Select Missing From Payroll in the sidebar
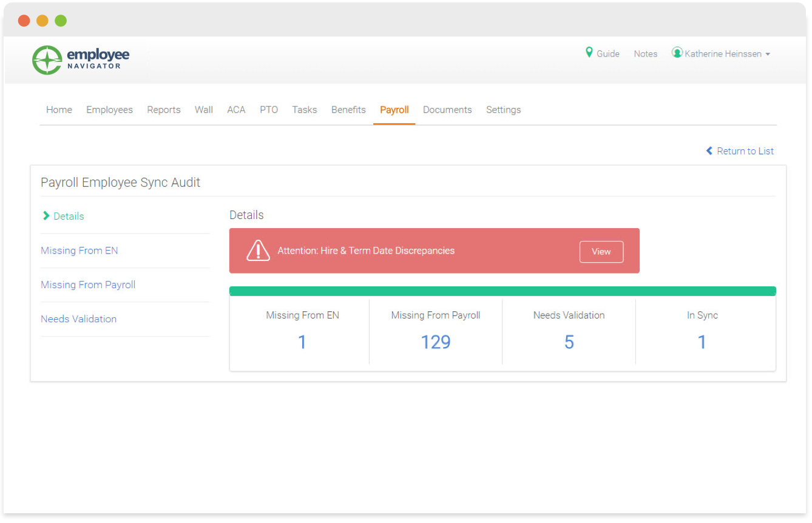Screen dimensions: 812x523 87,285
